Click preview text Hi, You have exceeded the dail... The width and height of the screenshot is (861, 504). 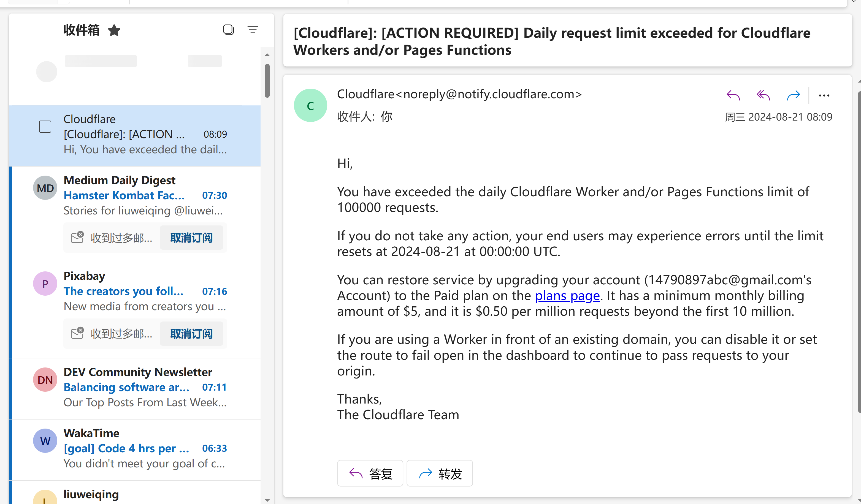point(145,149)
